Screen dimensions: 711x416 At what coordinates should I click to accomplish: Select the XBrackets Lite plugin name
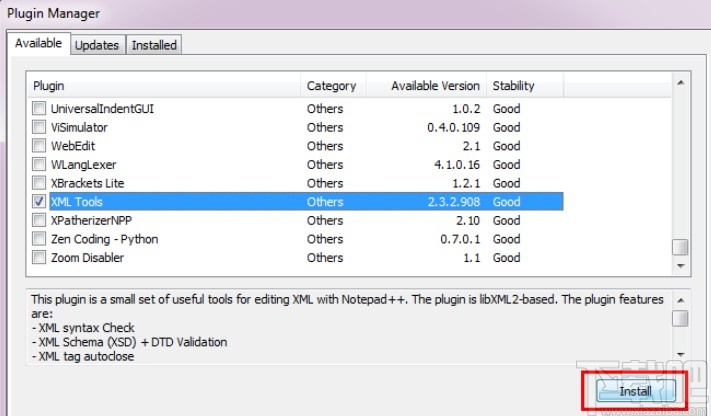pos(87,183)
